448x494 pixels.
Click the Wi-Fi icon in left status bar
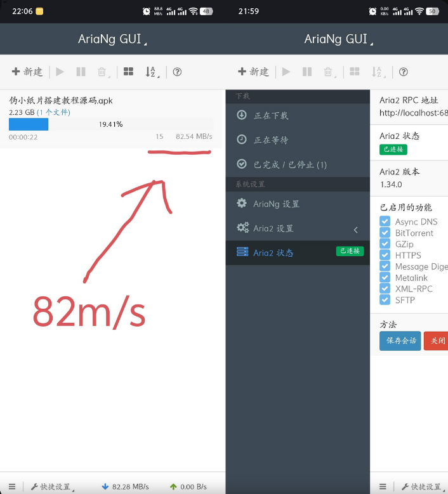194,11
